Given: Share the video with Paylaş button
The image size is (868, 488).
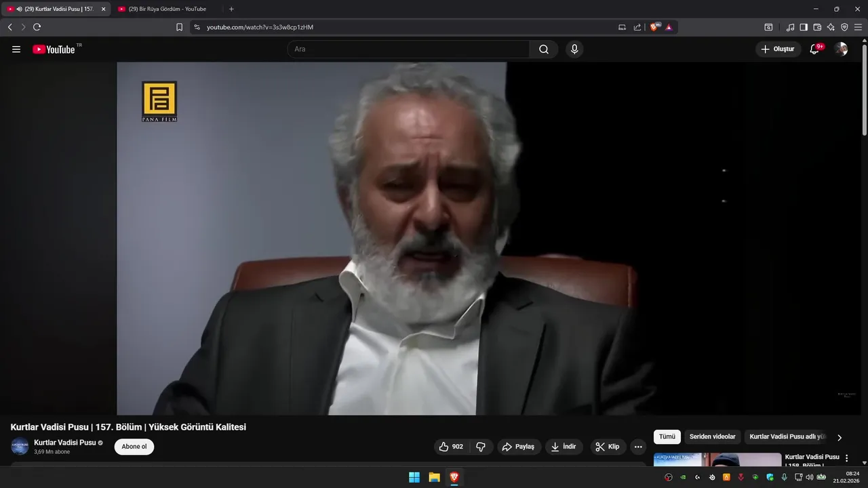Looking at the screenshot, I should coord(519,447).
